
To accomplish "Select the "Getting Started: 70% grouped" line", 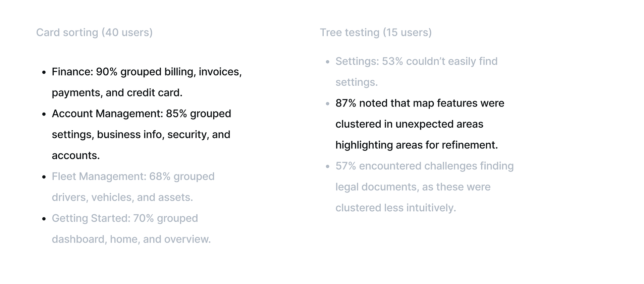I will (125, 218).
